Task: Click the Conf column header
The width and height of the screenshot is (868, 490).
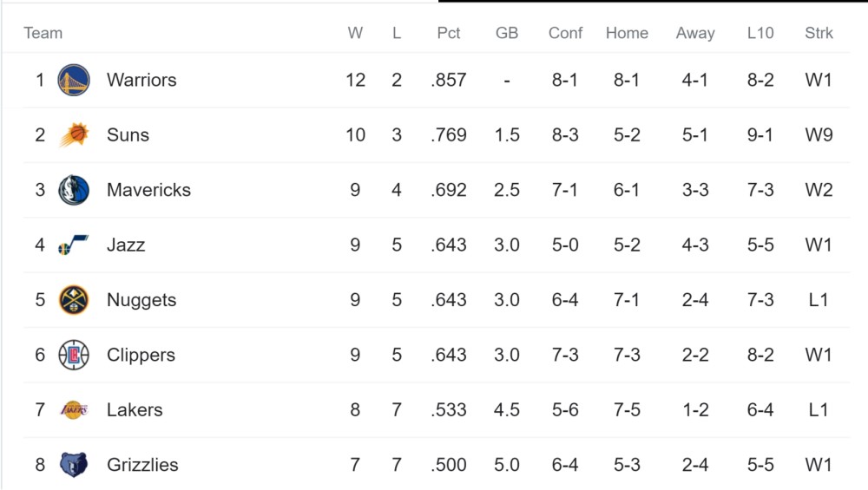Action: click(565, 33)
